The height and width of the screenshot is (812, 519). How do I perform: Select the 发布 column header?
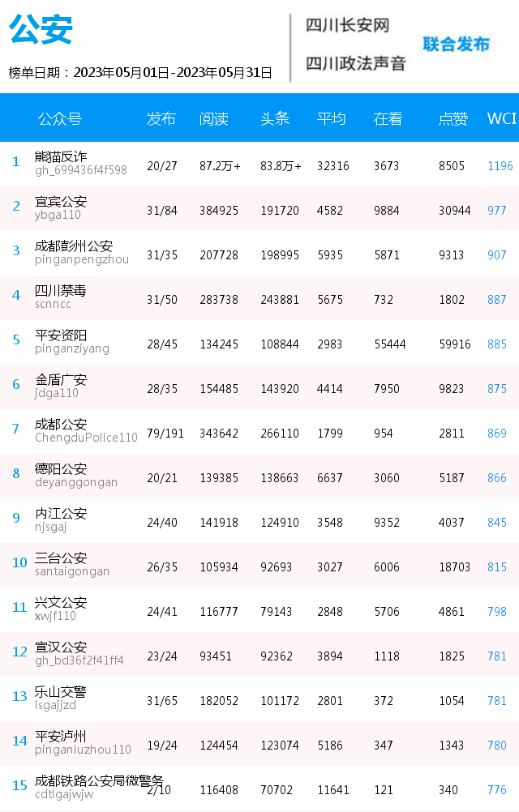pos(161,118)
